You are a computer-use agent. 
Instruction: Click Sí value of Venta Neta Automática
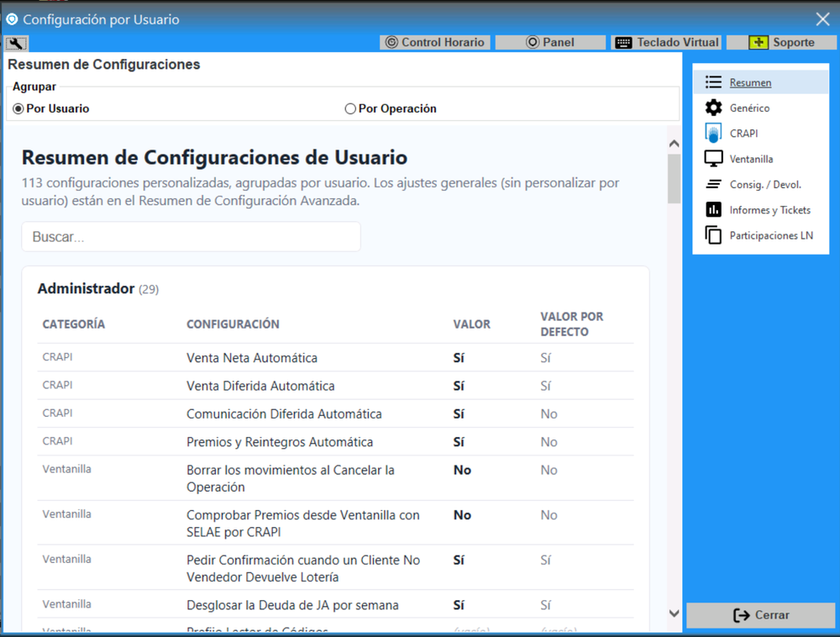459,358
